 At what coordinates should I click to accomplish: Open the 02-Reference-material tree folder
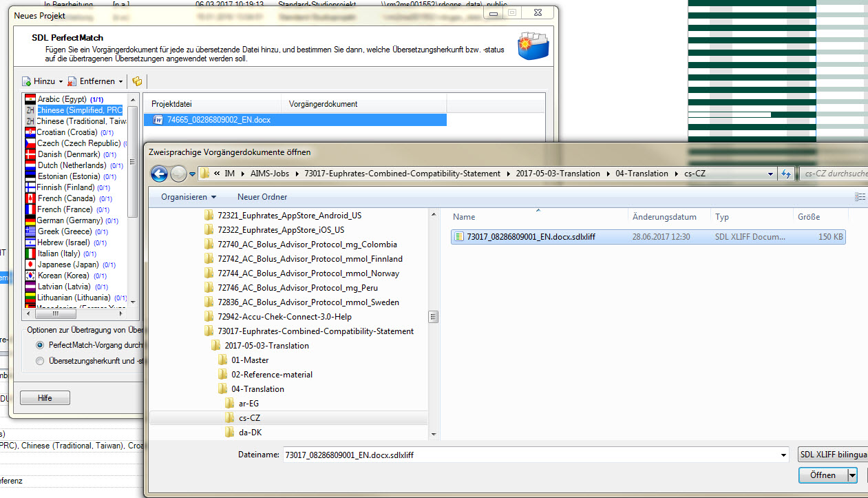click(272, 375)
